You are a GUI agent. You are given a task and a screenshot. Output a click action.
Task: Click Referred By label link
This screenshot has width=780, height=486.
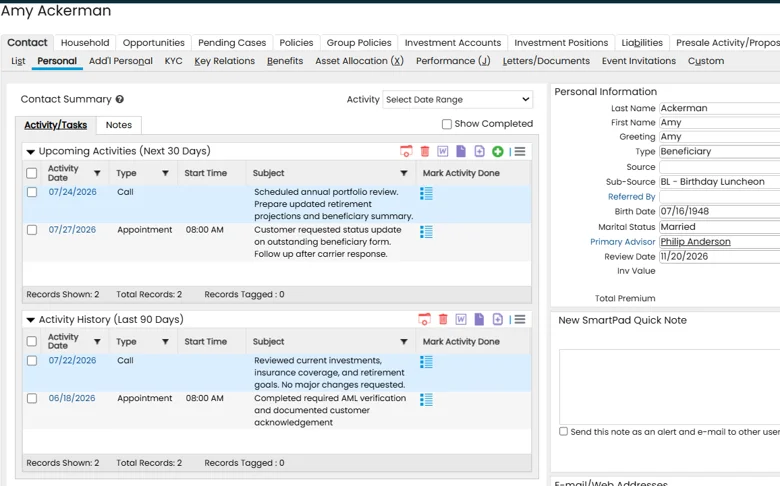pos(631,196)
